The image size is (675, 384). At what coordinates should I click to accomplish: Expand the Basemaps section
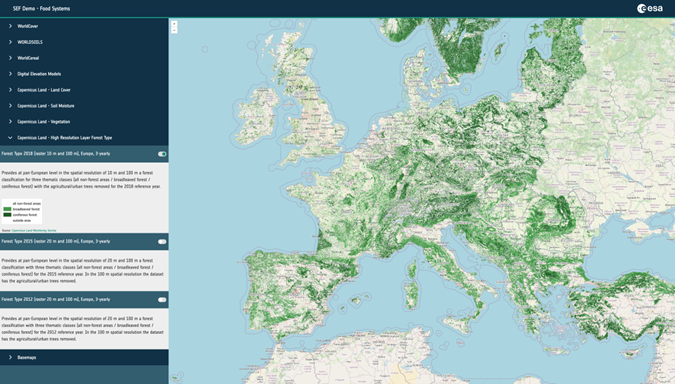(x=84, y=357)
